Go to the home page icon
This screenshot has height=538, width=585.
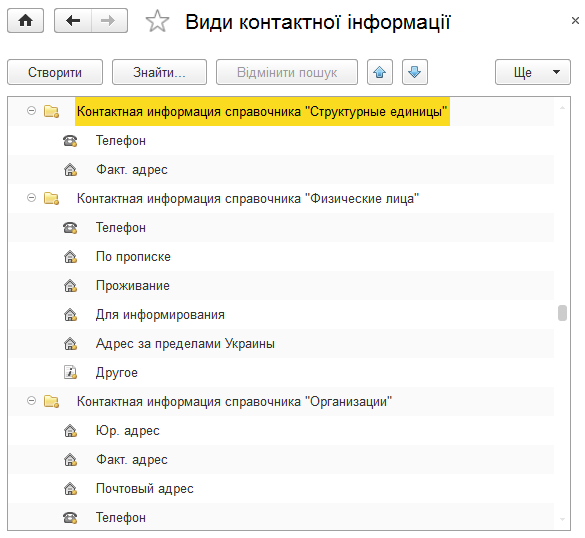point(25,21)
